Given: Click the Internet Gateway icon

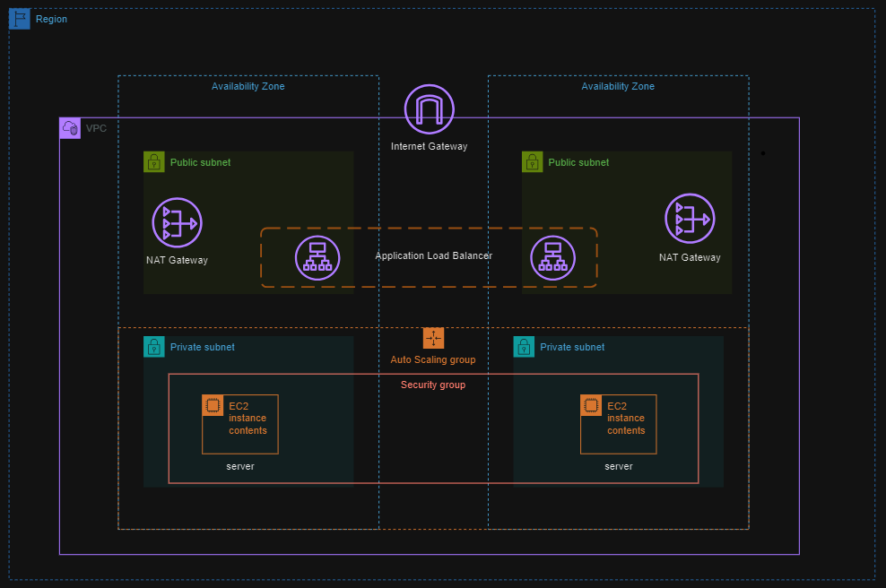Looking at the screenshot, I should pyautogui.click(x=429, y=109).
